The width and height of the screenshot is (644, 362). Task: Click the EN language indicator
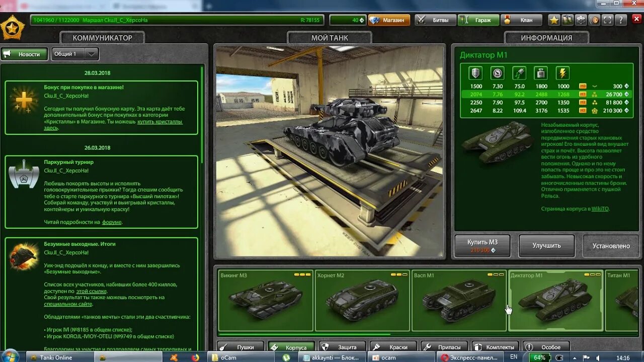tap(514, 357)
